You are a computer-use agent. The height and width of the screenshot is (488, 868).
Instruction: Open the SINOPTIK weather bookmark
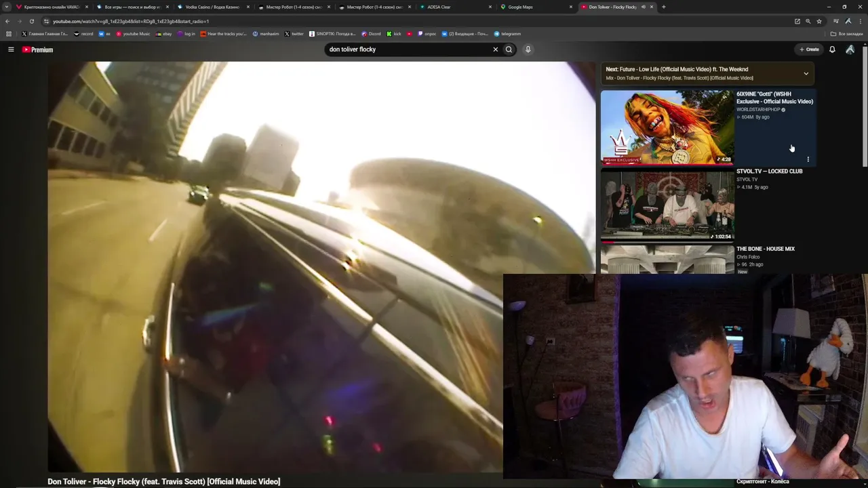click(x=332, y=34)
